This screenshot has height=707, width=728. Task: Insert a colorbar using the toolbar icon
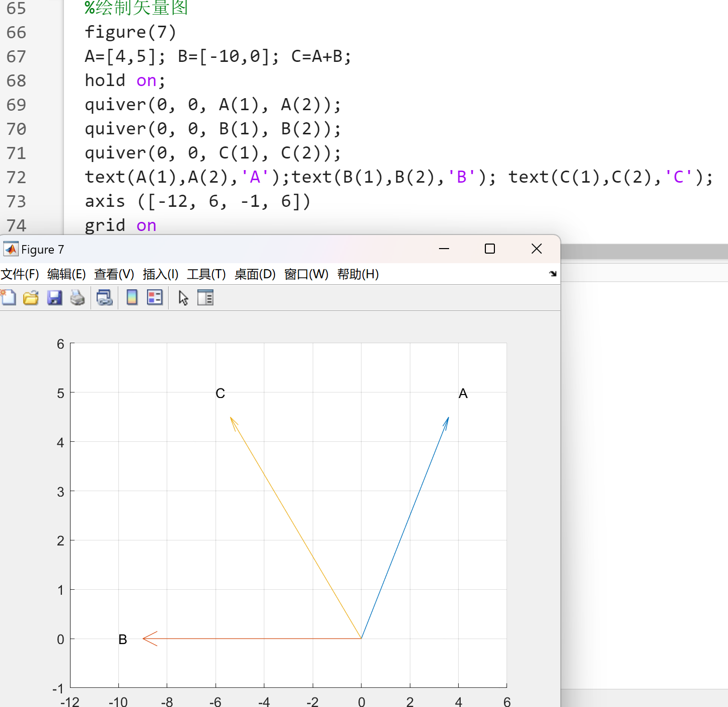pos(132,298)
